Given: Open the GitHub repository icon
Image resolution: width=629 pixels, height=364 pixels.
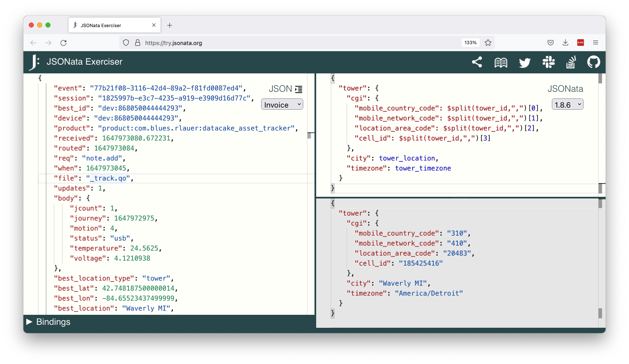Looking at the screenshot, I should click(x=594, y=62).
